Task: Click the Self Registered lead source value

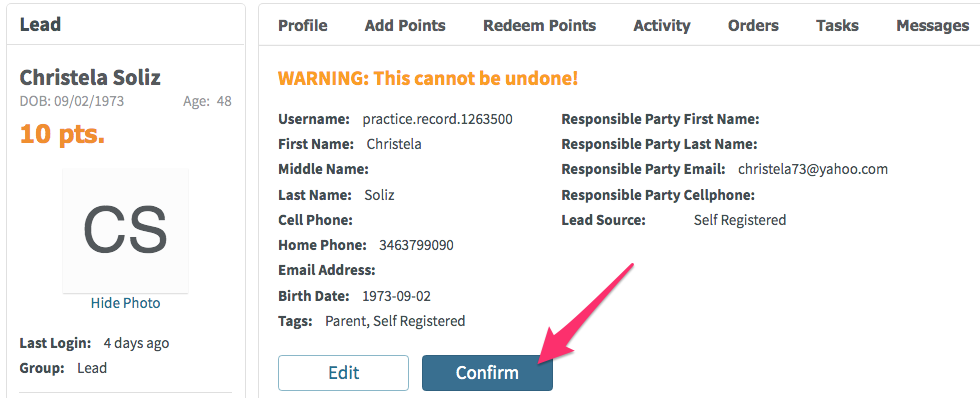Action: pos(740,220)
